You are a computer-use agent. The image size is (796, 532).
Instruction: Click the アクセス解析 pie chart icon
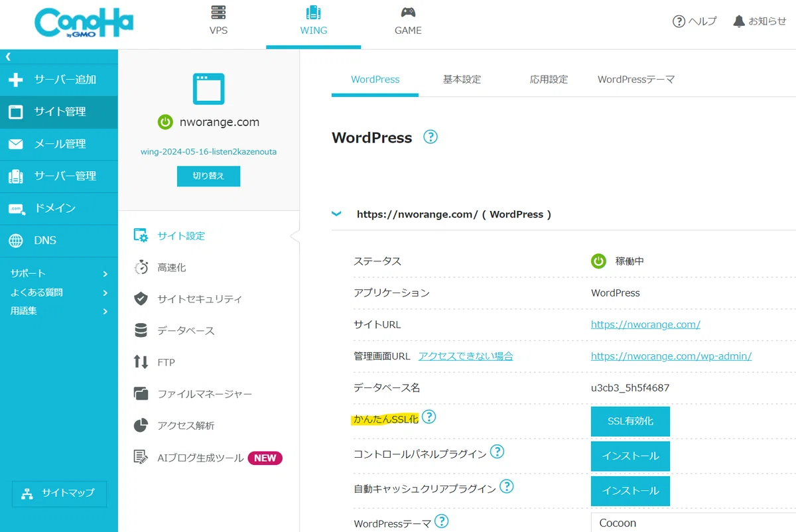[x=141, y=426]
